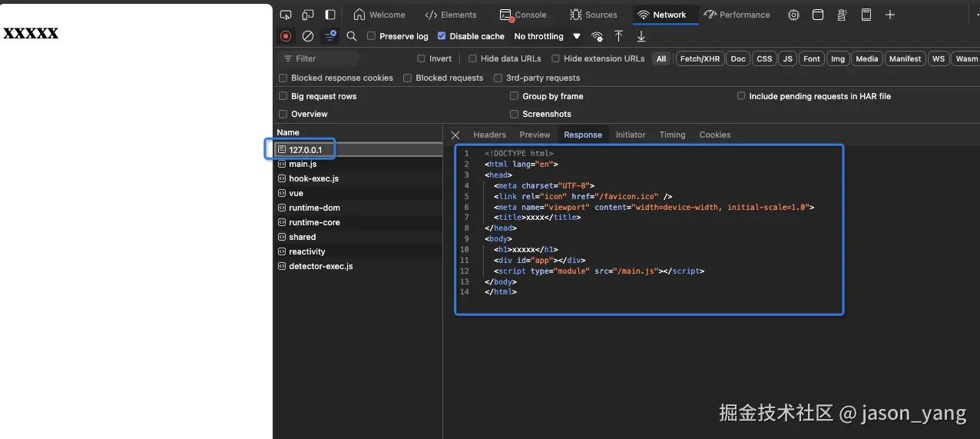Filter requests by Font
980x439 pixels.
(x=812, y=58)
